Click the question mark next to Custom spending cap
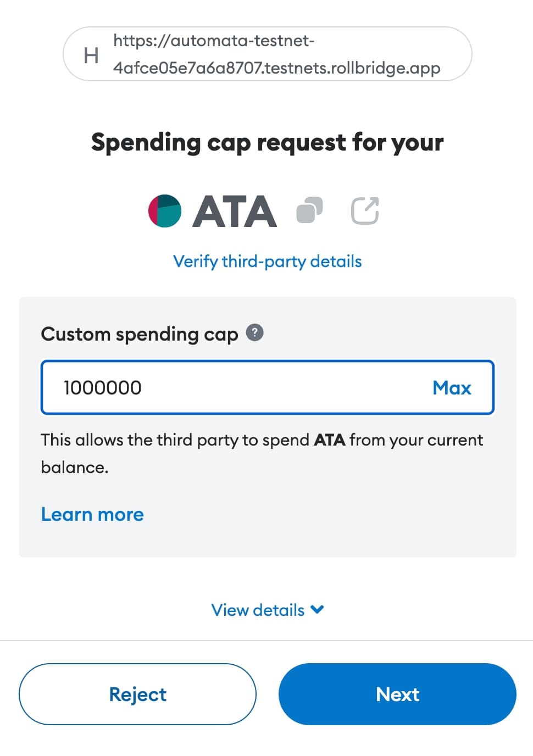 click(254, 332)
